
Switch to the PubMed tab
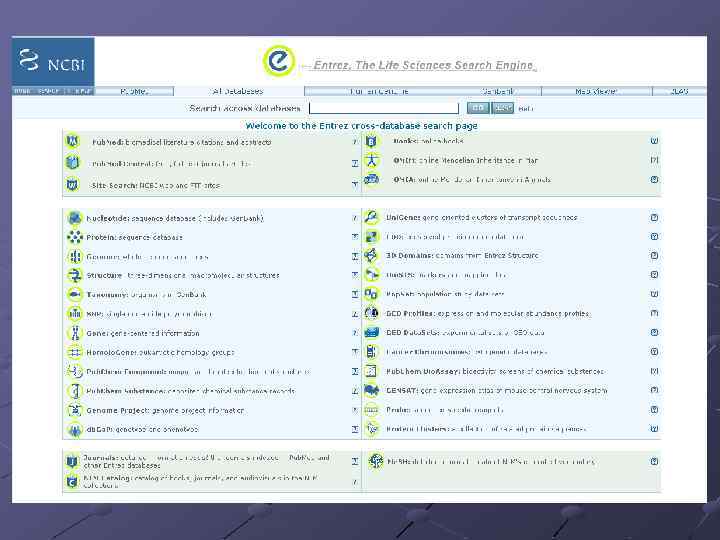(x=134, y=91)
